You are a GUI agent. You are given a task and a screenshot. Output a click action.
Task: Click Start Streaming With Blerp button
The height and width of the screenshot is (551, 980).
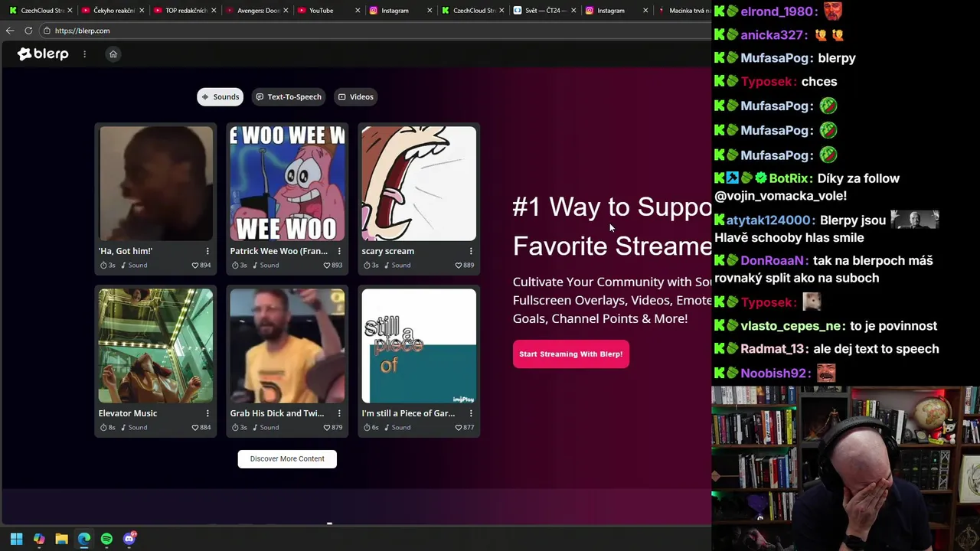[x=571, y=354]
